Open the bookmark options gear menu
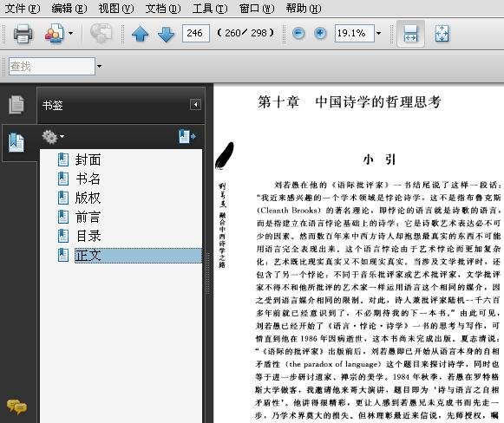The image size is (504, 423). pos(53,137)
